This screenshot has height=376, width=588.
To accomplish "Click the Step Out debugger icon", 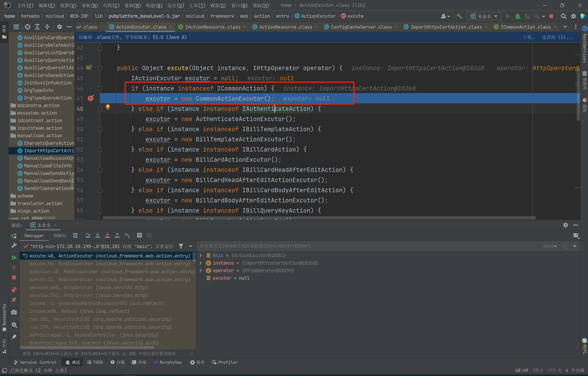I will (x=117, y=235).
